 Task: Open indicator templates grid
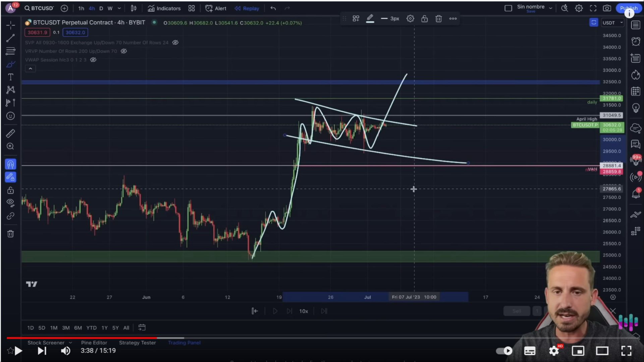pos(192,8)
